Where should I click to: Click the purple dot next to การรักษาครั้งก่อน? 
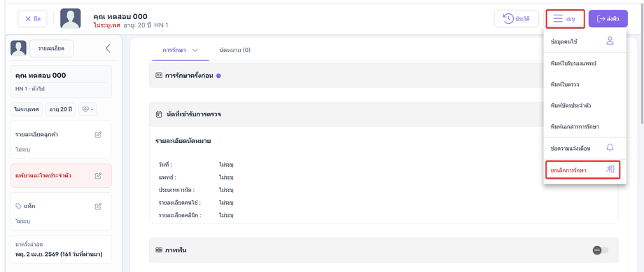(x=218, y=76)
